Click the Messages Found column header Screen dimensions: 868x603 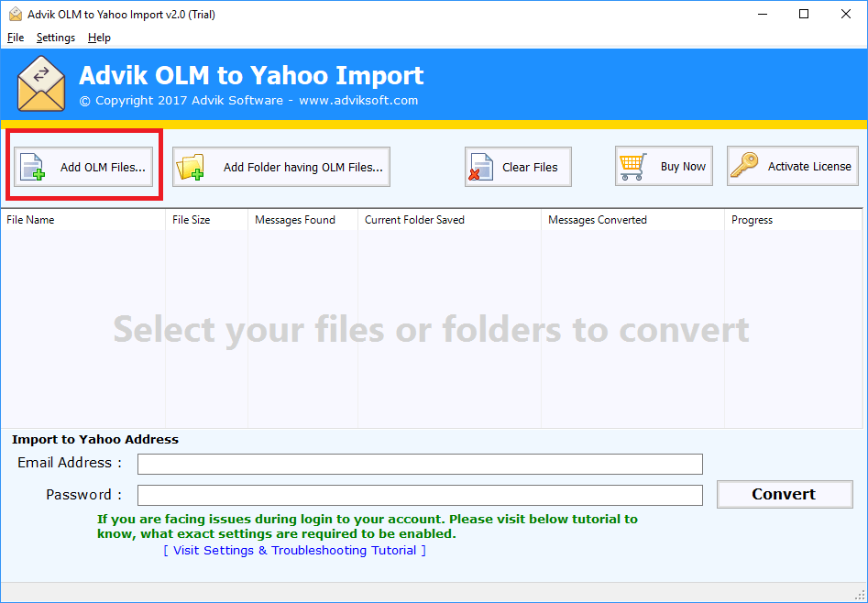(x=302, y=220)
